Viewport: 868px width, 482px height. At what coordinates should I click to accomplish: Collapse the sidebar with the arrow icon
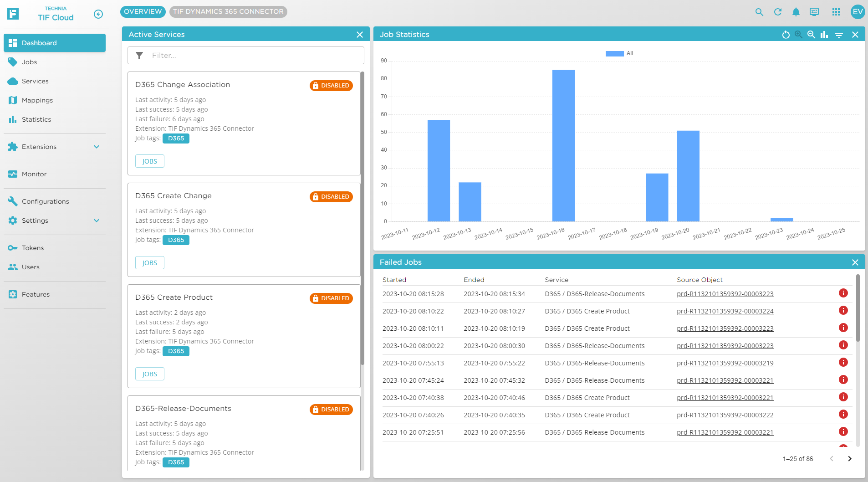pos(98,14)
